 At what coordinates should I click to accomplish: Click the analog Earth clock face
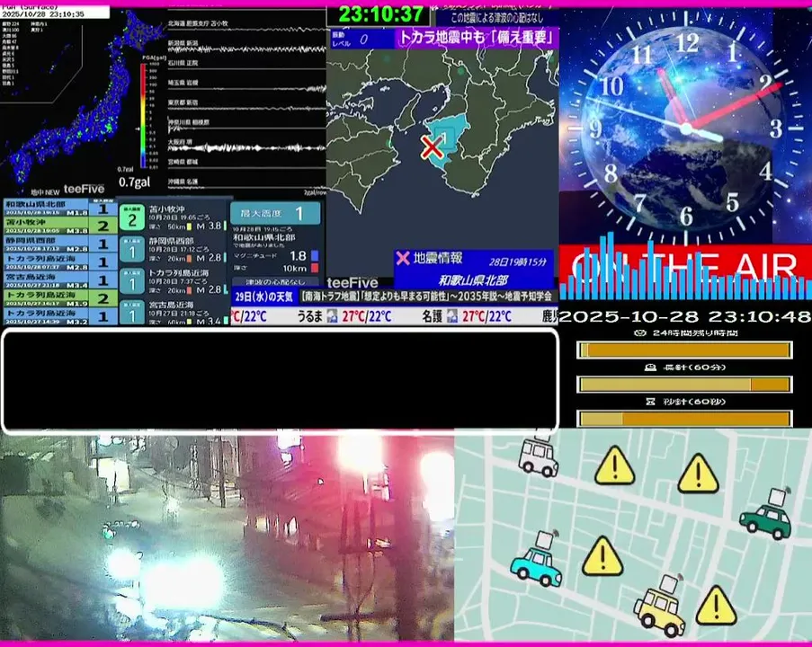pyautogui.click(x=685, y=129)
